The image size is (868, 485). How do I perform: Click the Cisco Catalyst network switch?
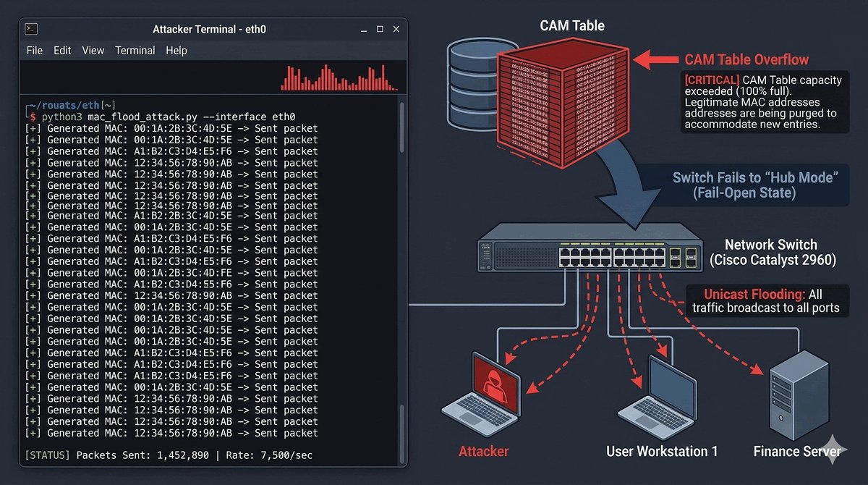[x=588, y=245]
